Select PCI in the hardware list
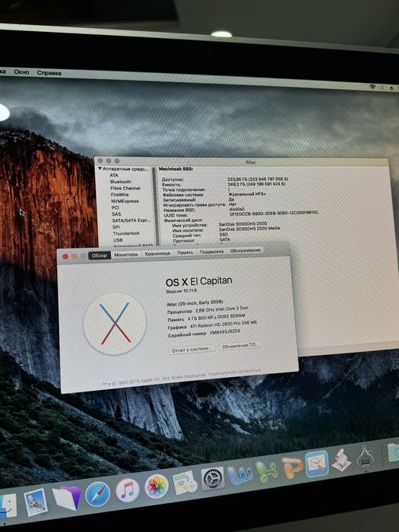399x532 pixels. (115, 207)
